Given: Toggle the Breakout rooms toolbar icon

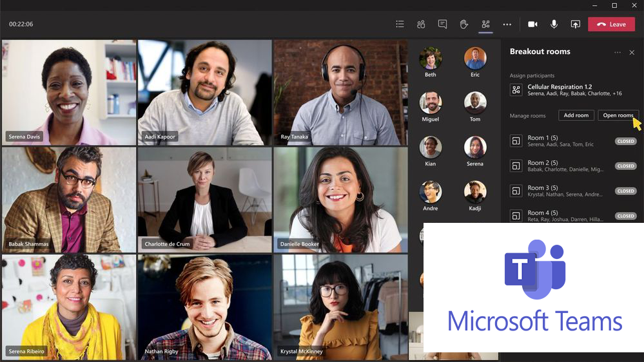Looking at the screenshot, I should pos(485,24).
